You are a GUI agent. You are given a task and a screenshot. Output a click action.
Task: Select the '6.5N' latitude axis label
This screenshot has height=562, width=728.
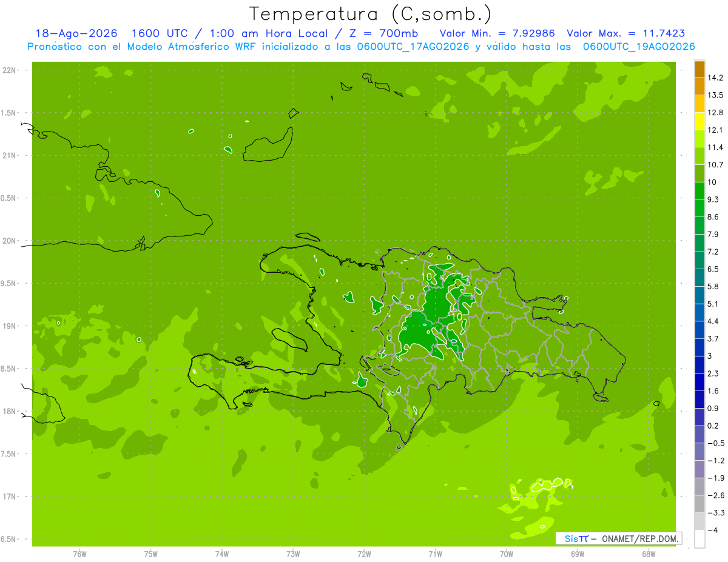(x=9, y=539)
